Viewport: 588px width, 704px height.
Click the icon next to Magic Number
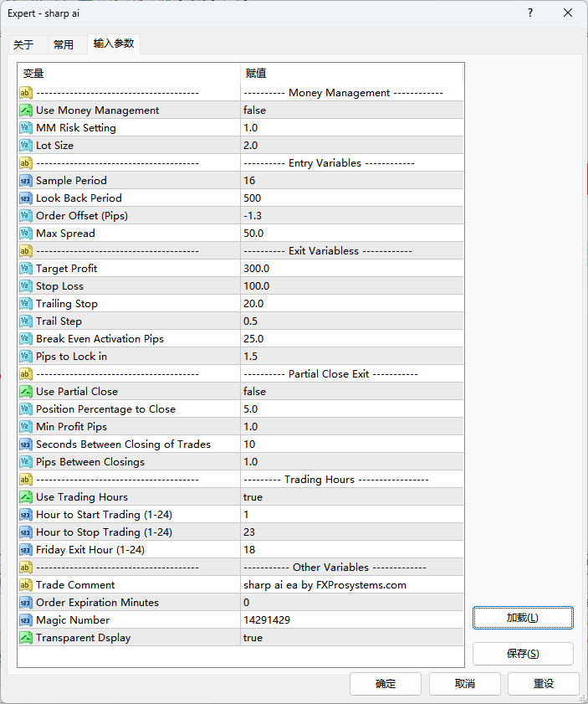pyautogui.click(x=26, y=620)
